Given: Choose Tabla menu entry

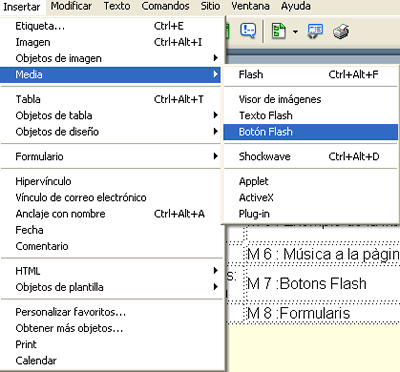Looking at the screenshot, I should (x=111, y=99).
